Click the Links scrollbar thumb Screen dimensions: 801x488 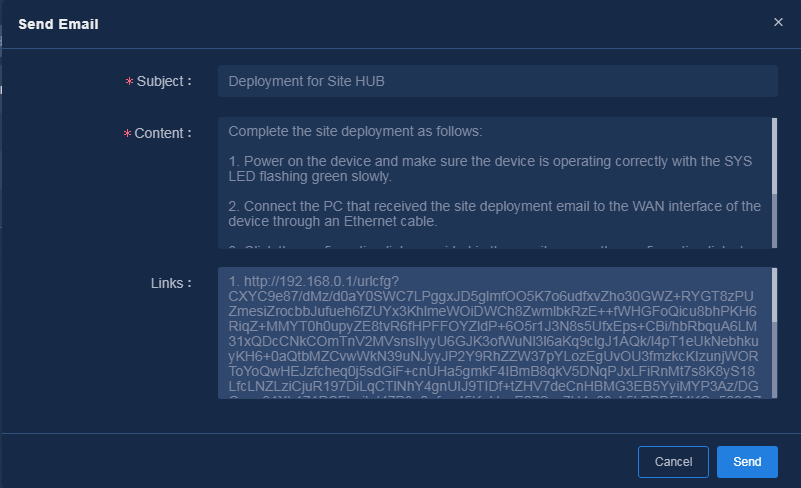pyautogui.click(x=774, y=295)
